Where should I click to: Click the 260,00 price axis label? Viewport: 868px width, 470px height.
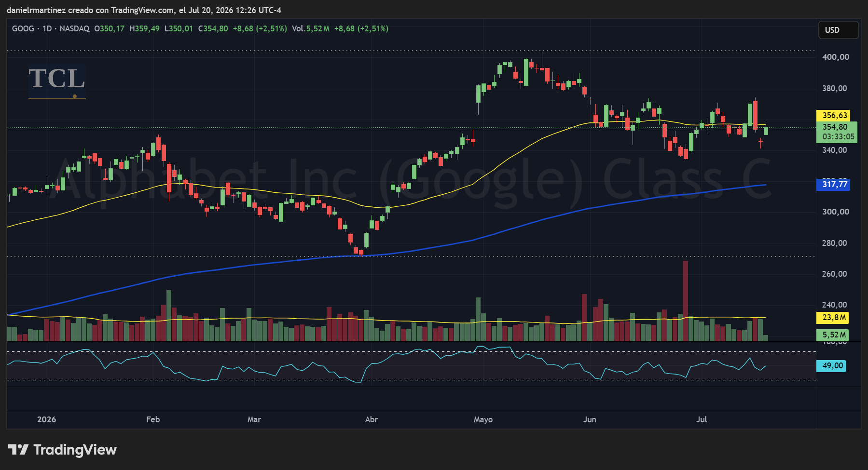coord(835,274)
